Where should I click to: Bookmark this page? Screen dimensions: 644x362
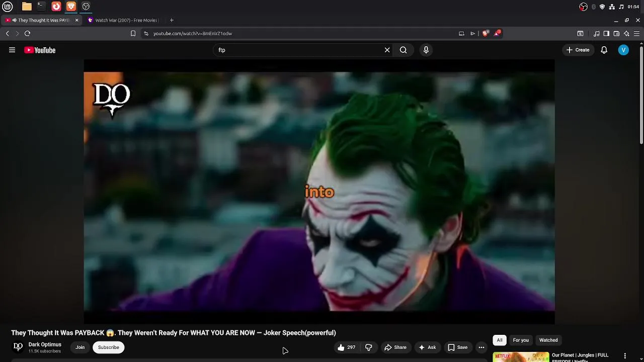tap(133, 34)
